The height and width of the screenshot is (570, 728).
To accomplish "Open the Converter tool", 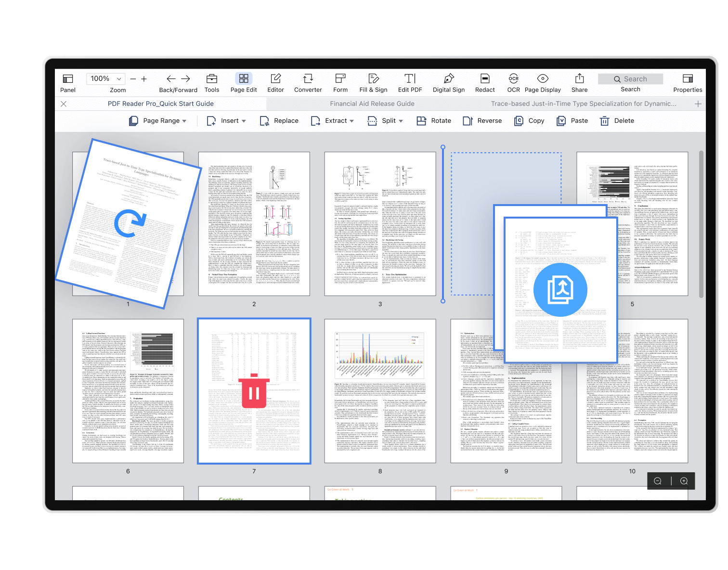I will [308, 79].
